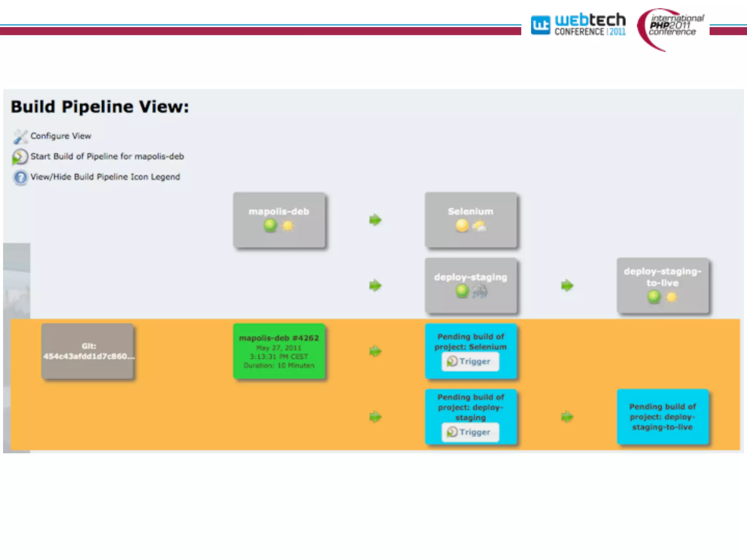
Task: Open the gray Selenium project header box
Action: [471, 211]
